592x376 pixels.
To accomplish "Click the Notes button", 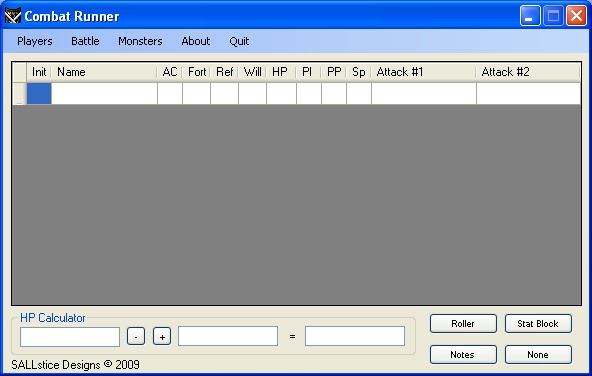I will pyautogui.click(x=463, y=354).
